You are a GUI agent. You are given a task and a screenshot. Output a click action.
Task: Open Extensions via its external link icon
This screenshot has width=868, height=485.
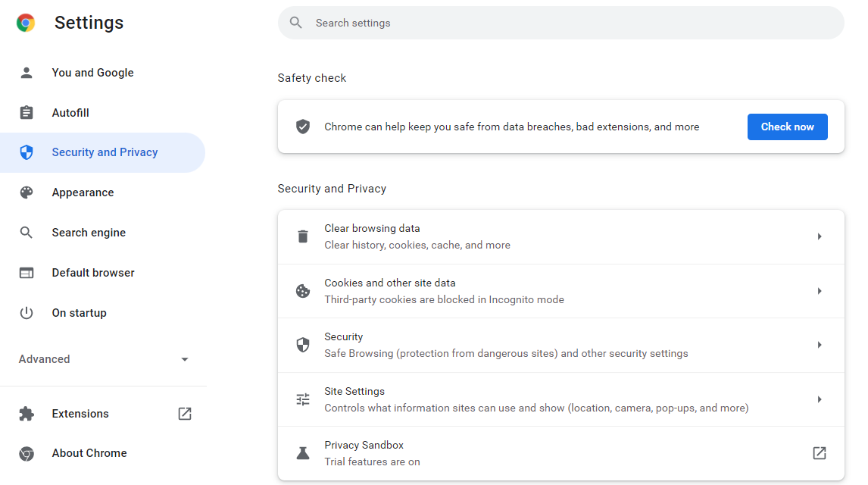pyautogui.click(x=184, y=413)
